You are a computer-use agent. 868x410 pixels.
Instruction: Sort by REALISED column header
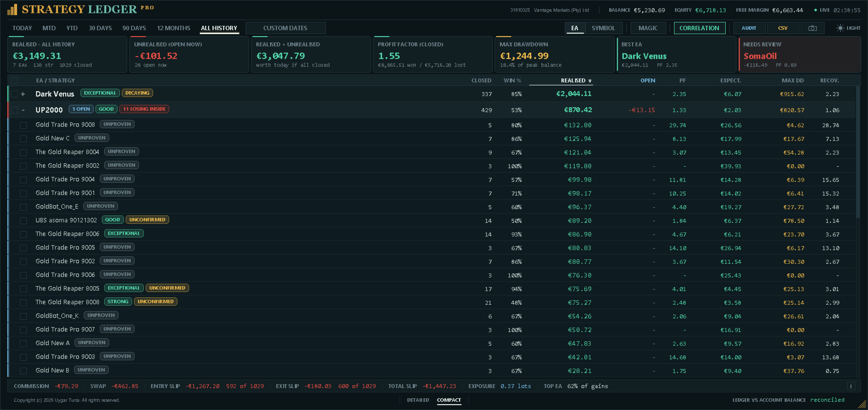pos(576,80)
